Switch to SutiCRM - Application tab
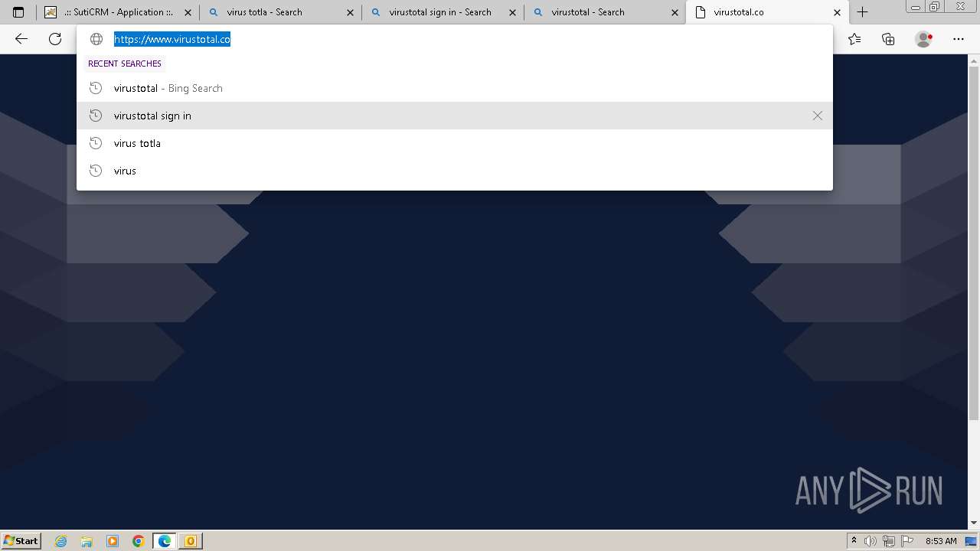Viewport: 980px width, 551px height. (x=118, y=12)
